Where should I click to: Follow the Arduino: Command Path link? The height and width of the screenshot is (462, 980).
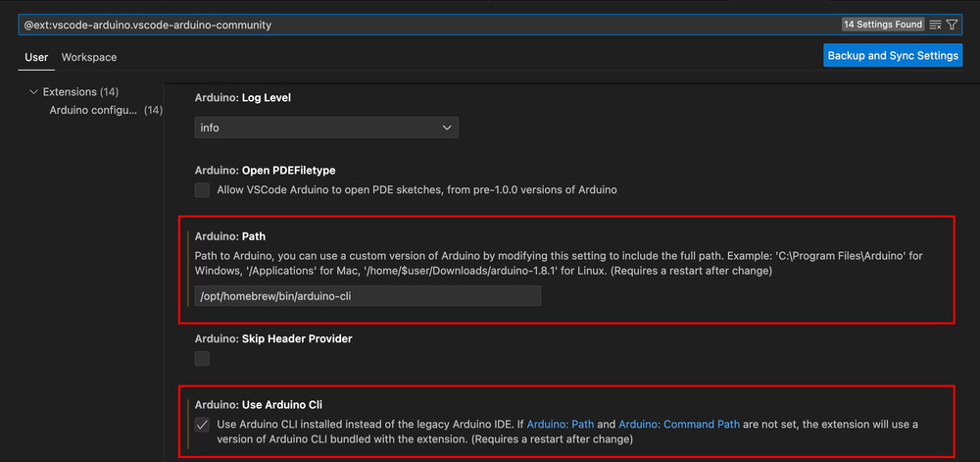pos(674,424)
